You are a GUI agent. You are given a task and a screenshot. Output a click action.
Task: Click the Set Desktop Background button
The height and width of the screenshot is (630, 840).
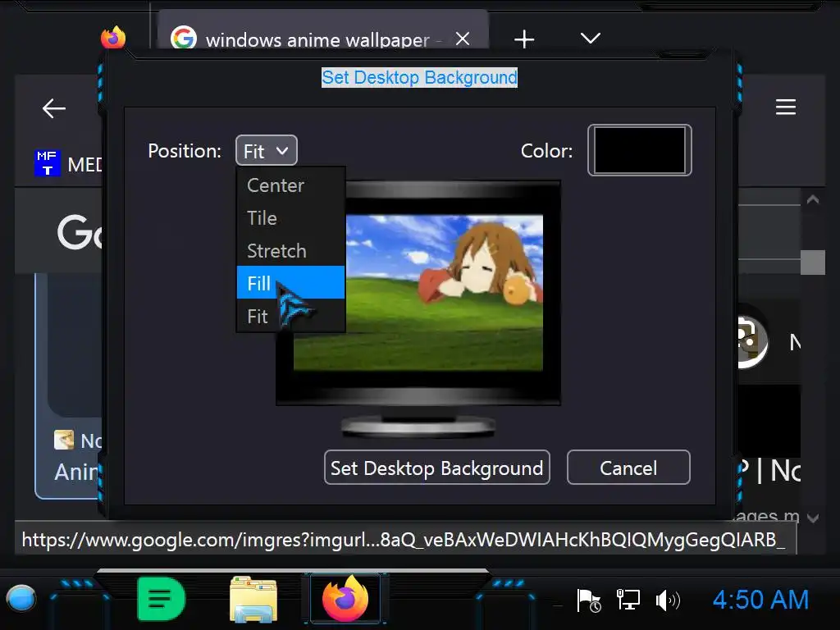coord(437,468)
